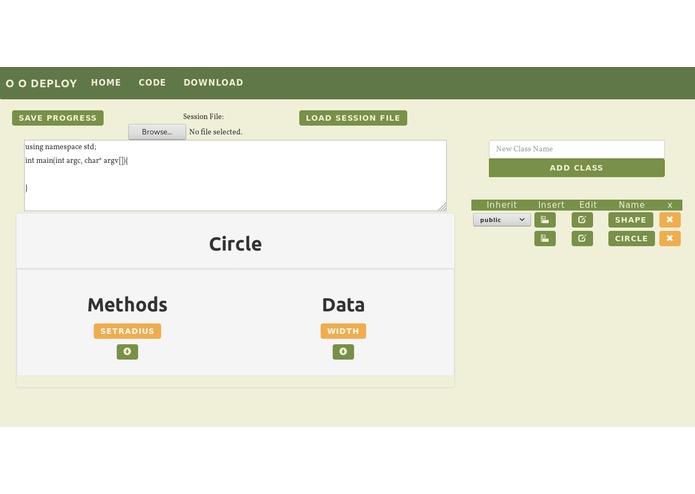Screen dimensions: 695x494
Task: Click the Add Class button
Action: 576,168
